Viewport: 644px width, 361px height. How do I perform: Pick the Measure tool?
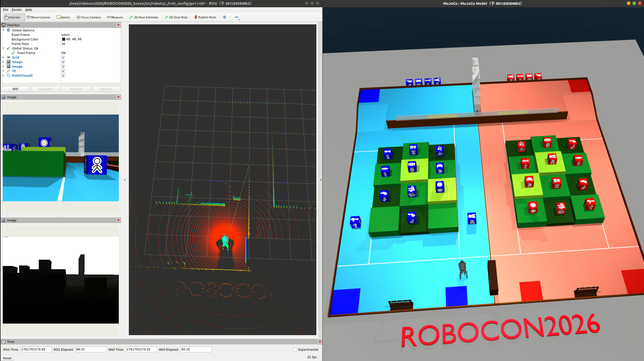coord(115,17)
